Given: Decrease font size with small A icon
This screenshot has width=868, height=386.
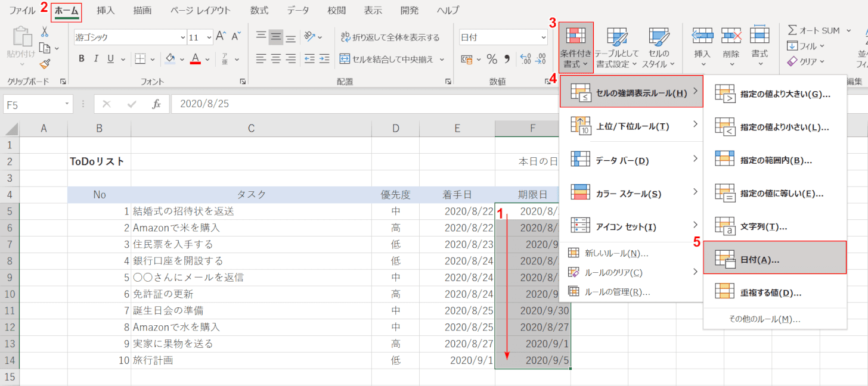Looking at the screenshot, I should pyautogui.click(x=235, y=37).
